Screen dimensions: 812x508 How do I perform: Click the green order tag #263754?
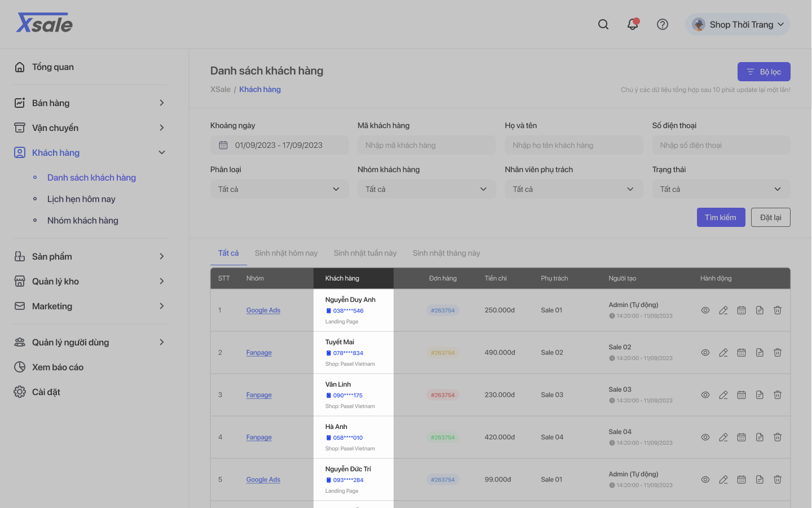coord(443,437)
